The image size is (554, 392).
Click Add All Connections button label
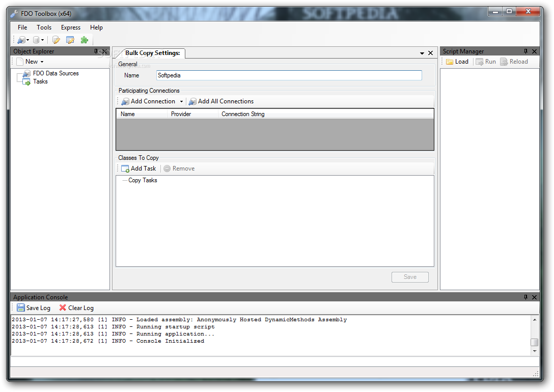226,101
